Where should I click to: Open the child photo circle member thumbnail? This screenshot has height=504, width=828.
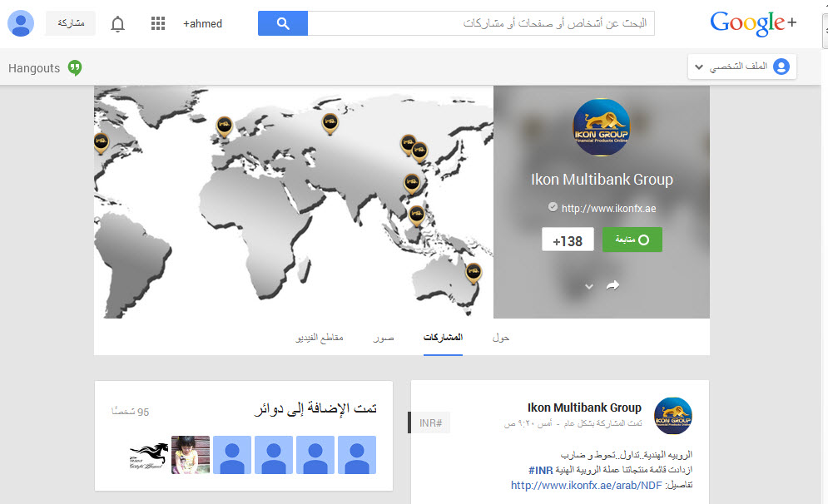click(x=191, y=455)
